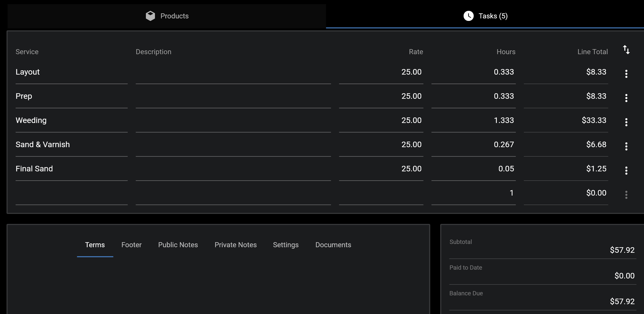Click the sort arrows icon beside Line Total
Viewport: 644px width, 314px height.
626,50
